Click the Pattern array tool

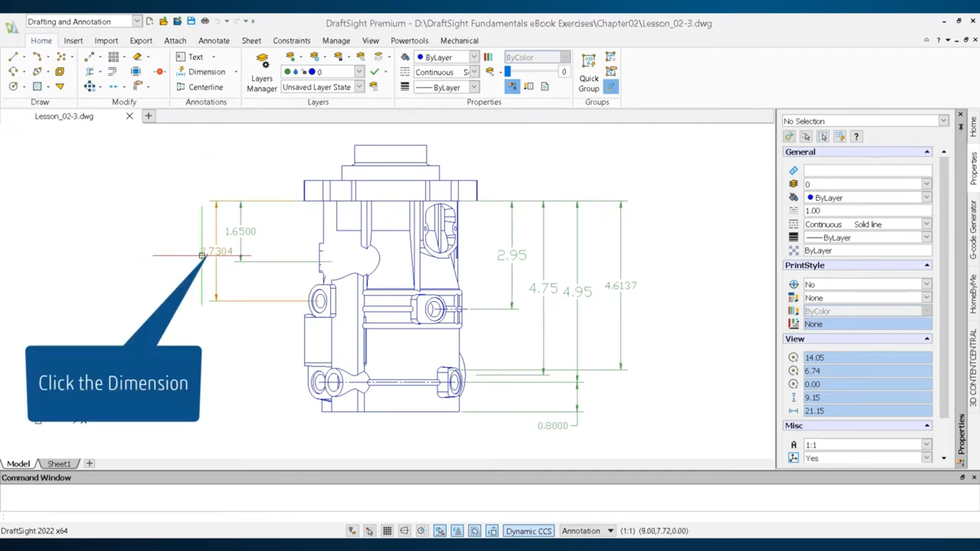pyautogui.click(x=113, y=57)
